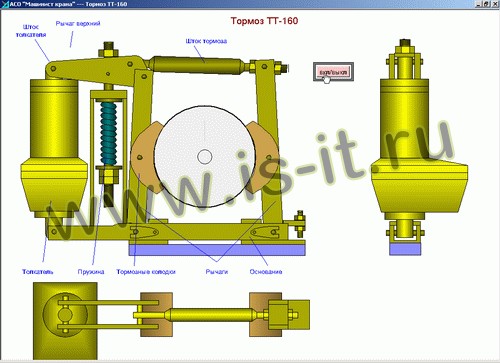
Task: Click the Шток тормоза label
Action: [x=206, y=41]
